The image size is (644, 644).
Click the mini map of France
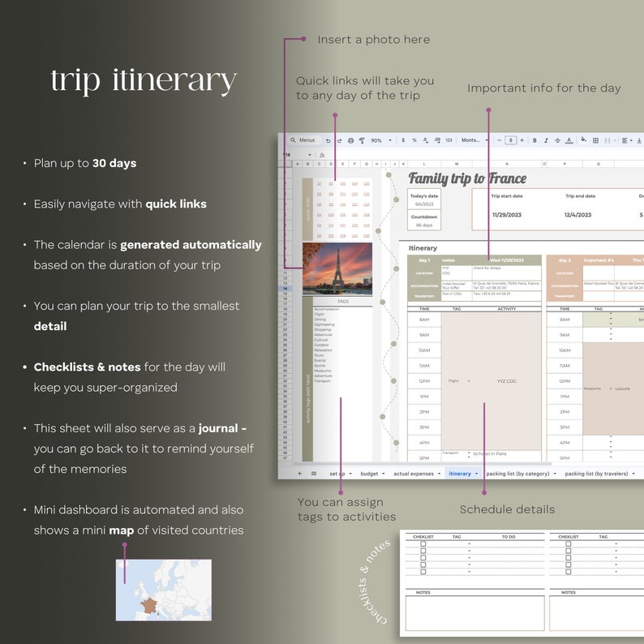pos(164,590)
